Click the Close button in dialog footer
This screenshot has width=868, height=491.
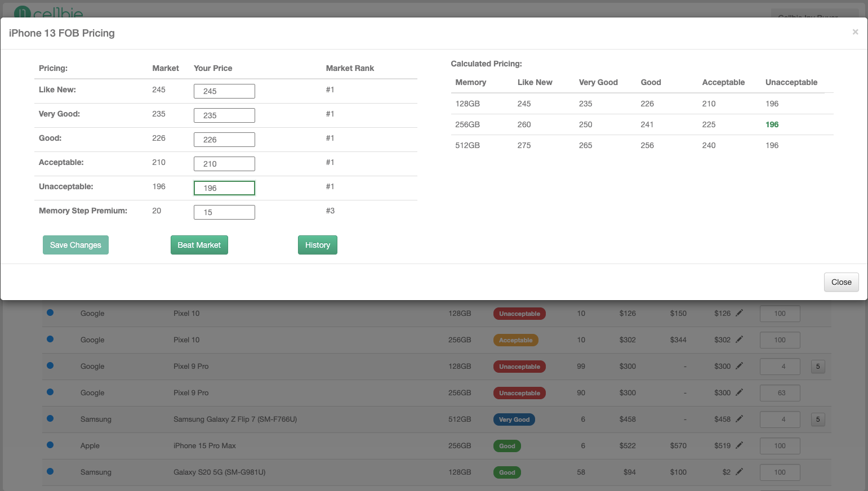pyautogui.click(x=842, y=282)
